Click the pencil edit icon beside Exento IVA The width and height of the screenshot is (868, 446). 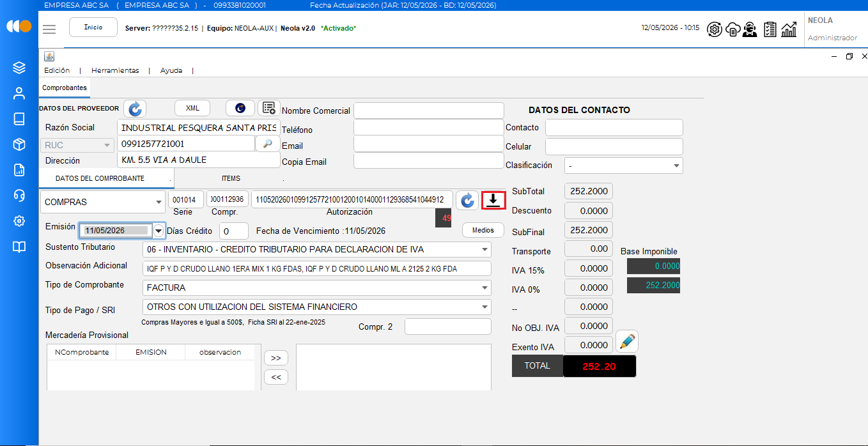click(x=627, y=341)
